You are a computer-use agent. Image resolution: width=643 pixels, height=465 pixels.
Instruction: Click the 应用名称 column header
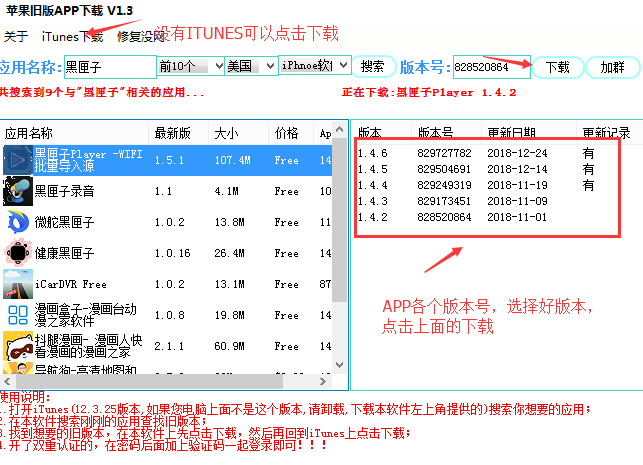click(x=75, y=133)
